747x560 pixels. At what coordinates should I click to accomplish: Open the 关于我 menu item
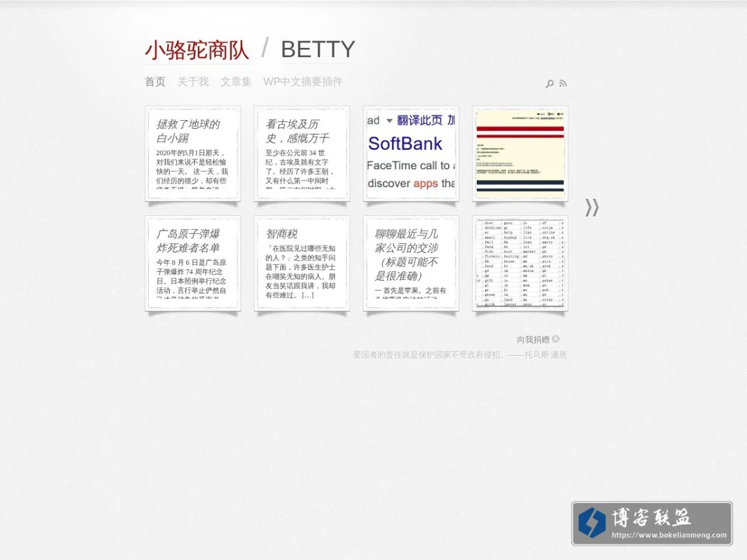[193, 82]
